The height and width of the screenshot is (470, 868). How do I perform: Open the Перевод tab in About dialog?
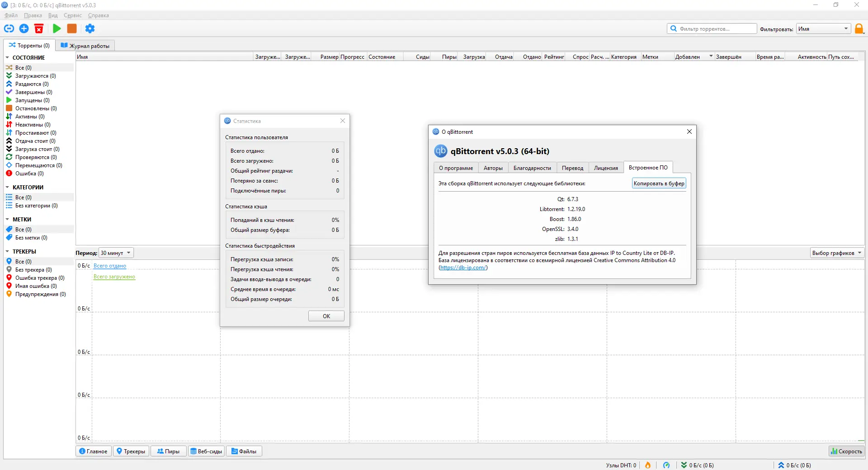[x=572, y=168]
